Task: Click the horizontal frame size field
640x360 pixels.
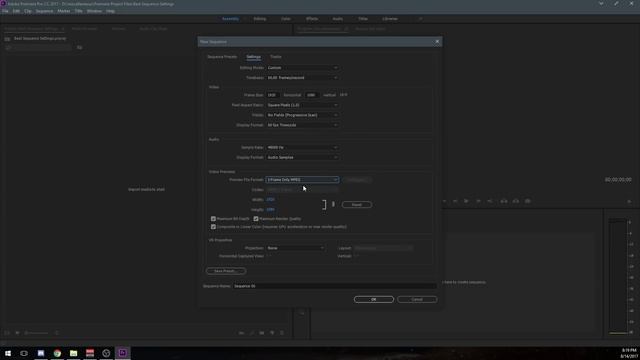Action: 273,95
